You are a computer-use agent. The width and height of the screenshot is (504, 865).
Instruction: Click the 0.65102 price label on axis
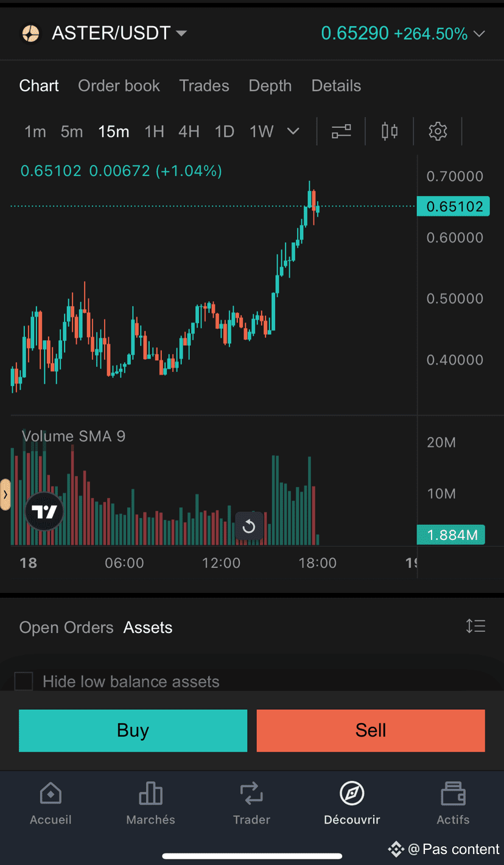453,206
